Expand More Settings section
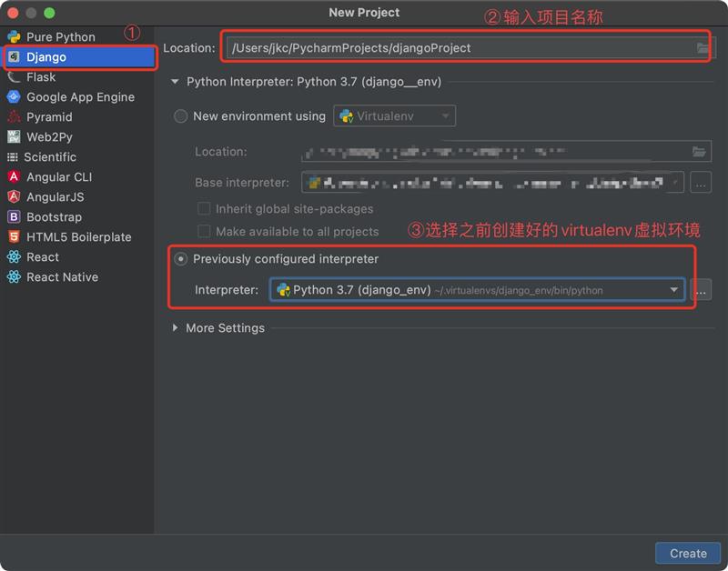This screenshot has height=571, width=728. pyautogui.click(x=175, y=327)
